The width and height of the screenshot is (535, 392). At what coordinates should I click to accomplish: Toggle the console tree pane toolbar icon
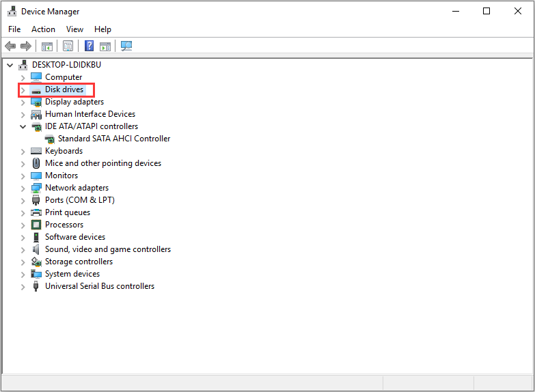click(x=47, y=46)
